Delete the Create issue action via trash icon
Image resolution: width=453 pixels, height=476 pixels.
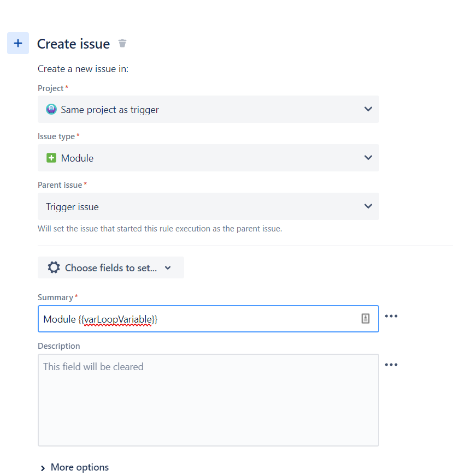pyautogui.click(x=122, y=44)
